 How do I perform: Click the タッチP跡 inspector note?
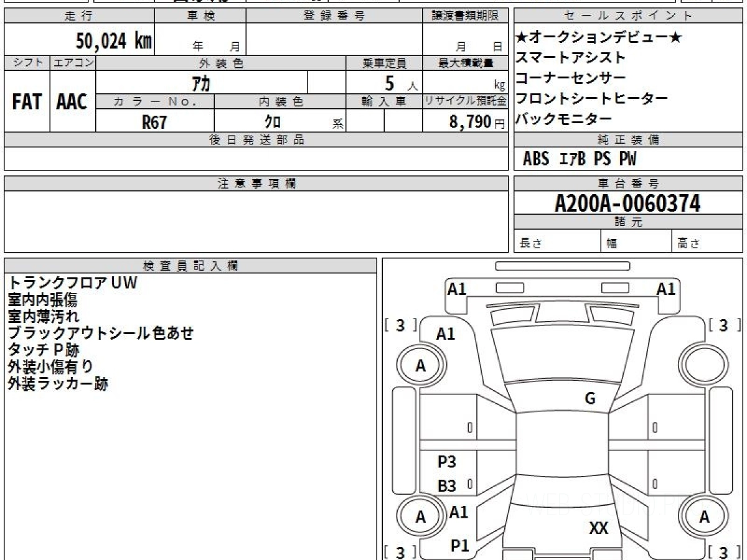coord(44,350)
